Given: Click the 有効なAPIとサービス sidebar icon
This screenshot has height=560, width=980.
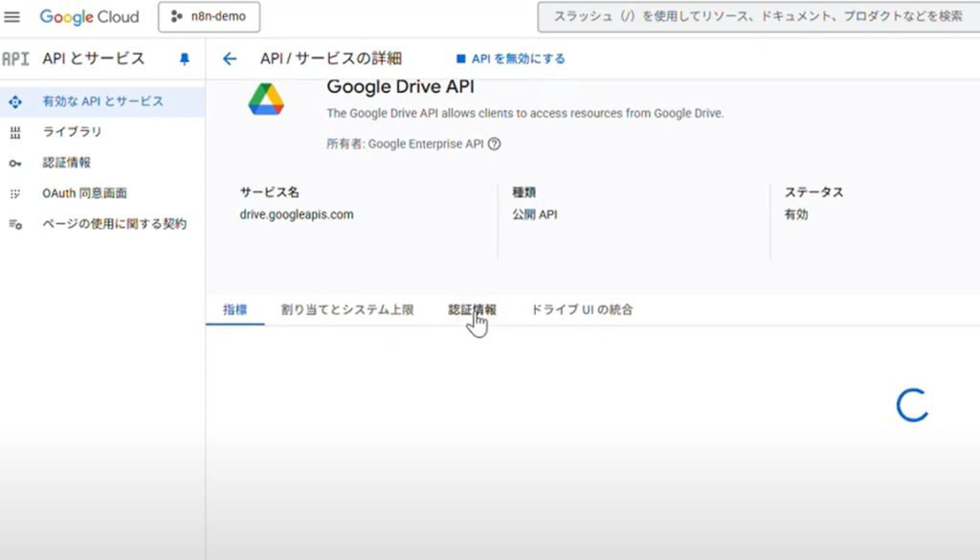Looking at the screenshot, I should click(15, 101).
